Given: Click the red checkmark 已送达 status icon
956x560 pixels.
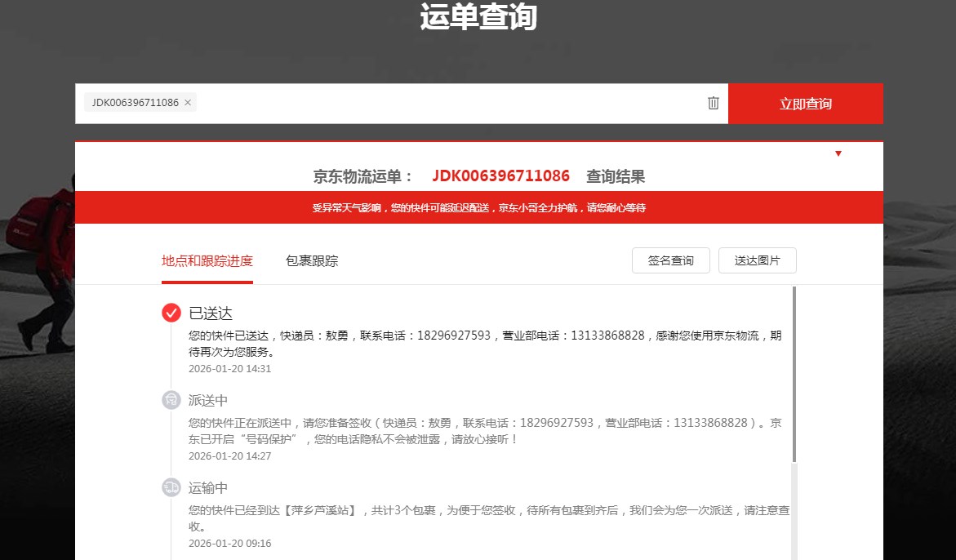Looking at the screenshot, I should [x=171, y=313].
